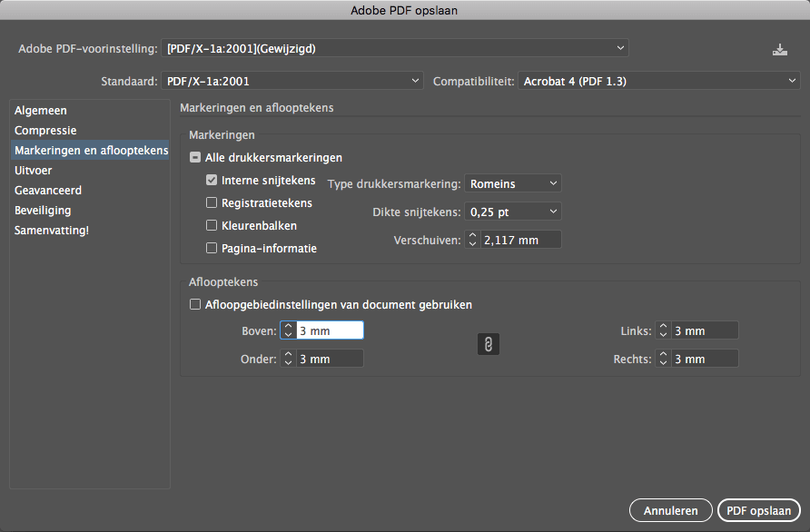Screen dimensions: 810x532
Task: Click the save preset download icon
Action: pos(779,50)
